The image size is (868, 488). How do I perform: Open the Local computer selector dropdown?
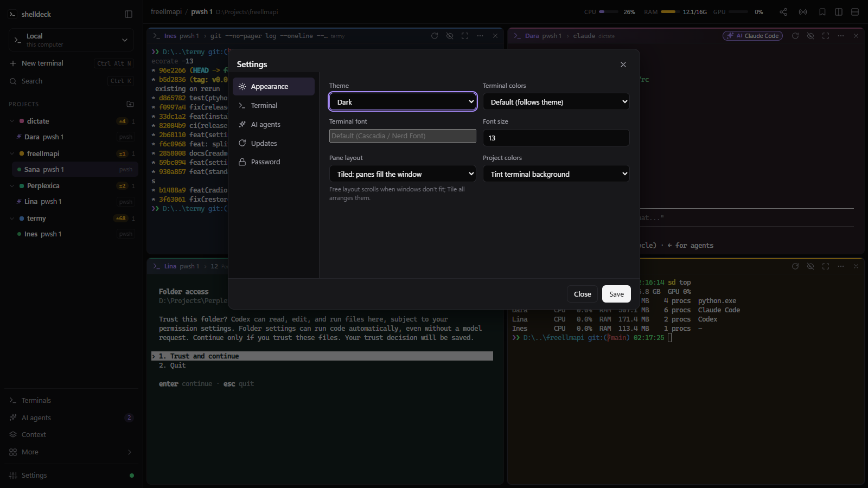point(71,40)
